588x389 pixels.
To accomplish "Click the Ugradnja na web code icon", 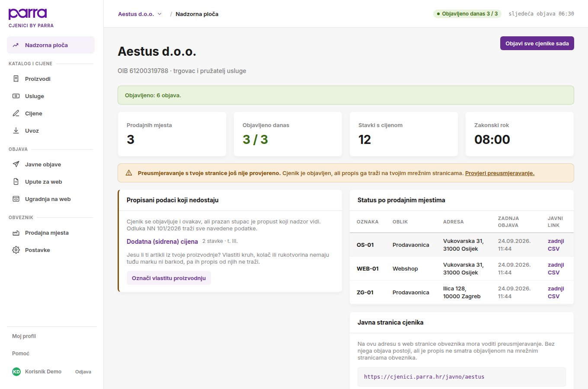I will (16, 199).
